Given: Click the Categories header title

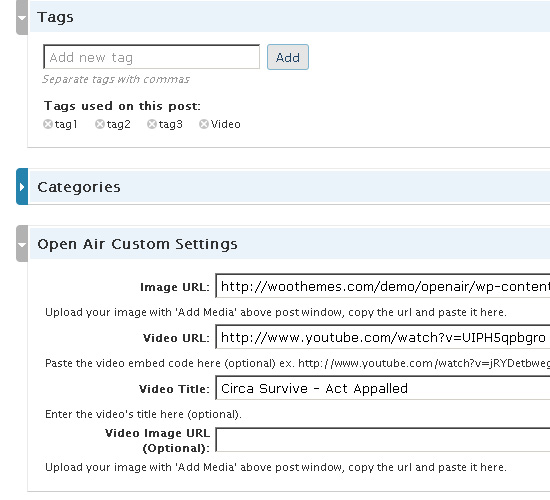Looking at the screenshot, I should pos(79,187).
